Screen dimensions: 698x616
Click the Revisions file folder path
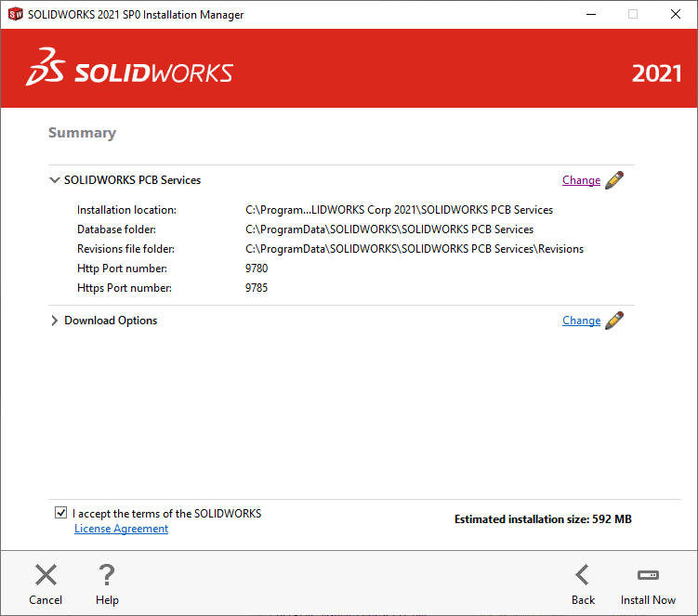click(x=415, y=249)
